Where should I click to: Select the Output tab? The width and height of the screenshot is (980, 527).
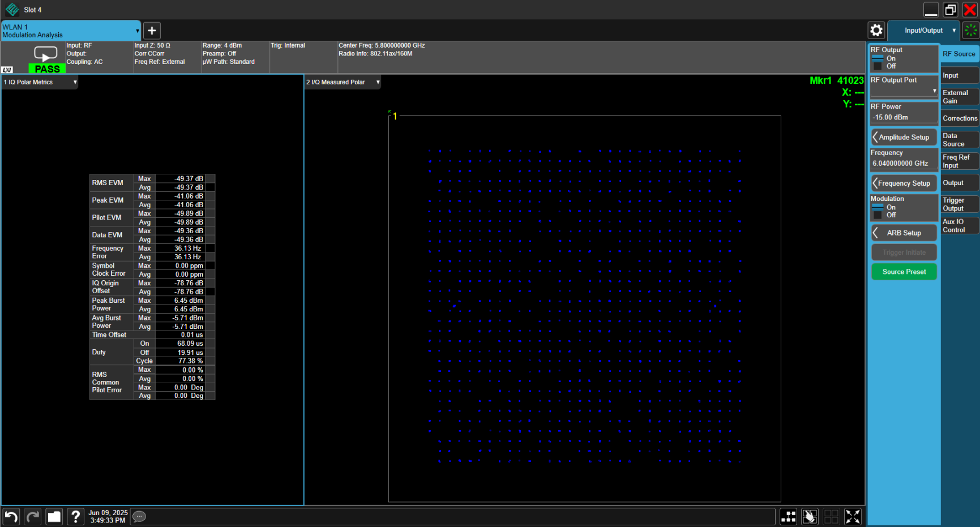coord(960,183)
